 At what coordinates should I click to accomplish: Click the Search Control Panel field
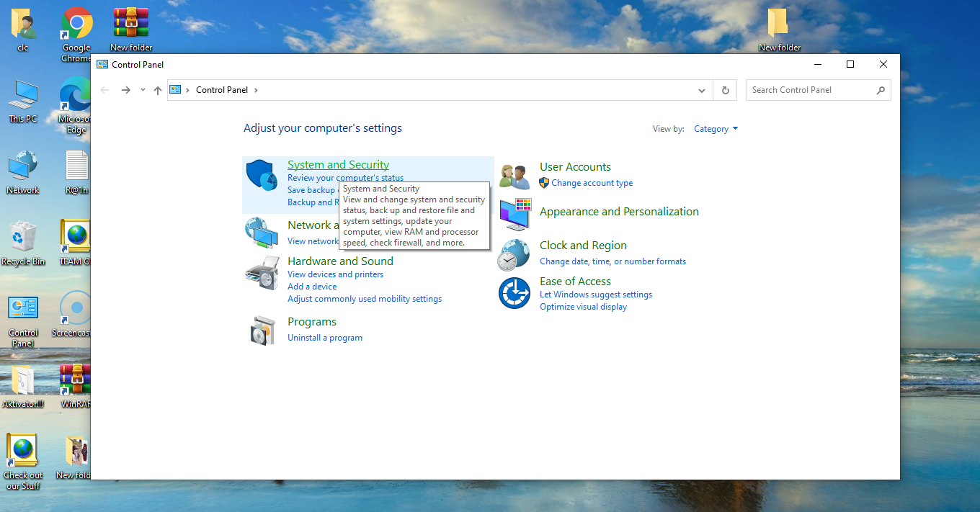click(x=811, y=90)
